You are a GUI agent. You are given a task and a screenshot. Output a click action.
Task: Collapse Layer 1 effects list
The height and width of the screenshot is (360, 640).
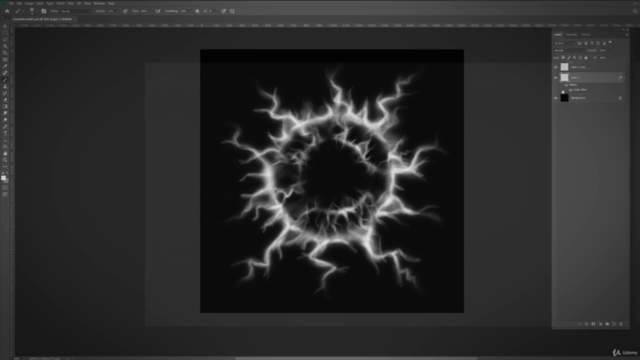click(x=624, y=78)
